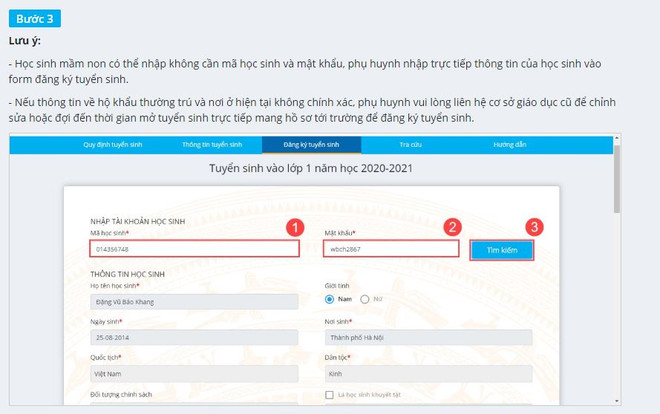Switch to Thông tin tuyển sinh tab
This screenshot has height=414, width=660.
pos(212,145)
